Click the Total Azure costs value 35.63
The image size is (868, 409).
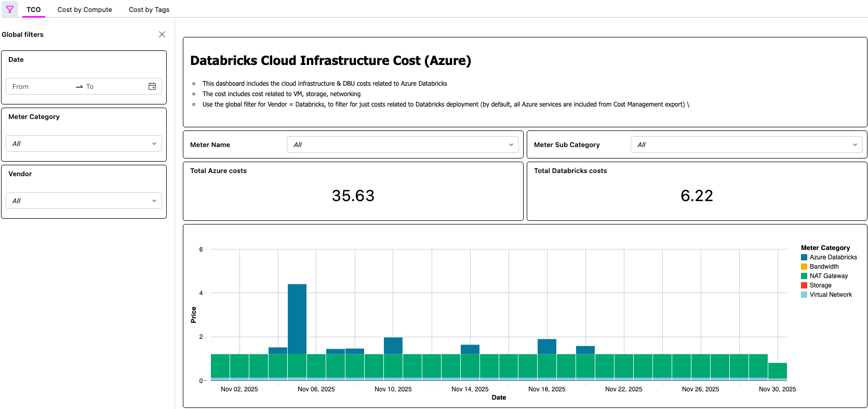353,196
